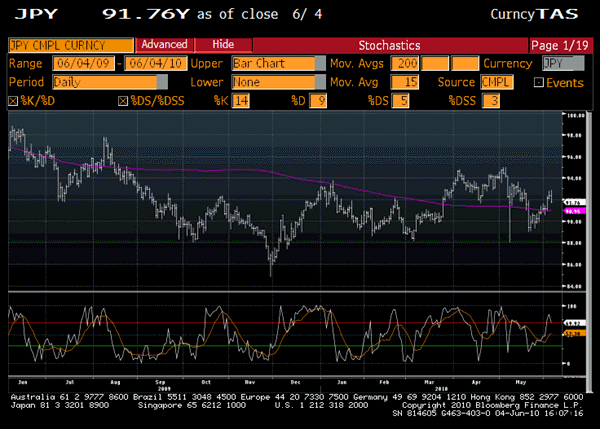The image size is (600, 429).
Task: Click the Page 1/19 indicator
Action: 561,45
